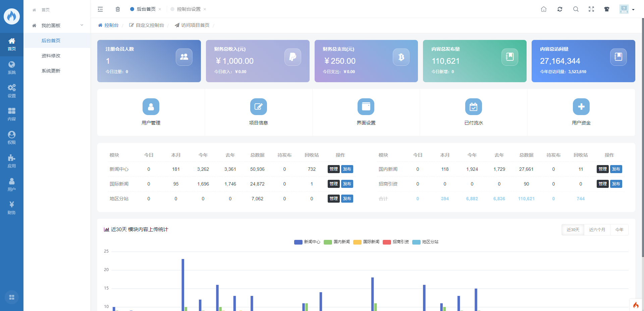Image resolution: width=644 pixels, height=311 pixels.
Task: Toggle 国内新闻 series in chart legend
Action: [x=337, y=242]
